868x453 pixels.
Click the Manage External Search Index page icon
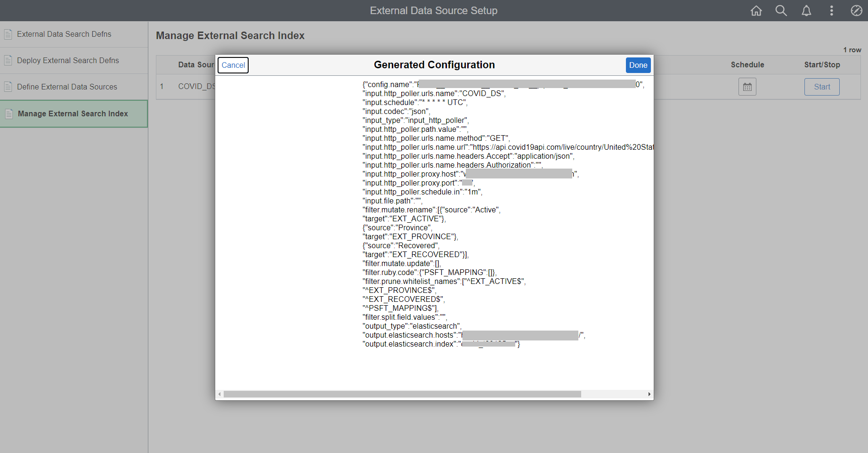point(9,114)
